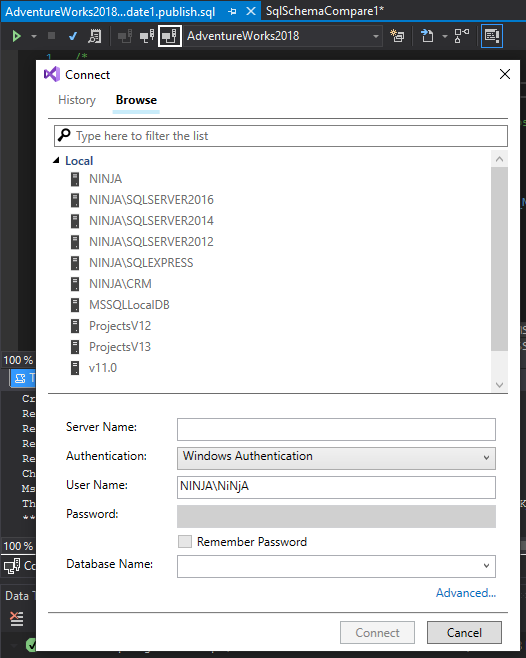This screenshot has height=658, width=526.
Task: Click server icon beside MSSQLLocalDB
Action: coord(75,305)
